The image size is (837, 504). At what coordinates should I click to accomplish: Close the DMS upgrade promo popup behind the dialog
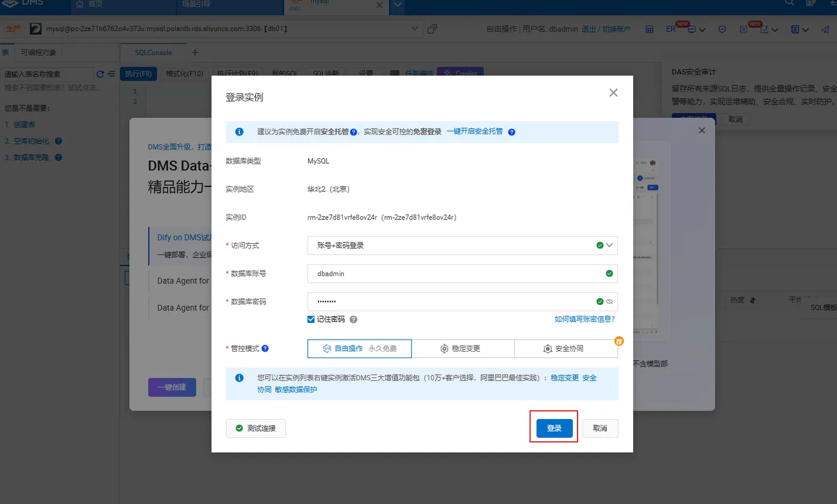(702, 130)
